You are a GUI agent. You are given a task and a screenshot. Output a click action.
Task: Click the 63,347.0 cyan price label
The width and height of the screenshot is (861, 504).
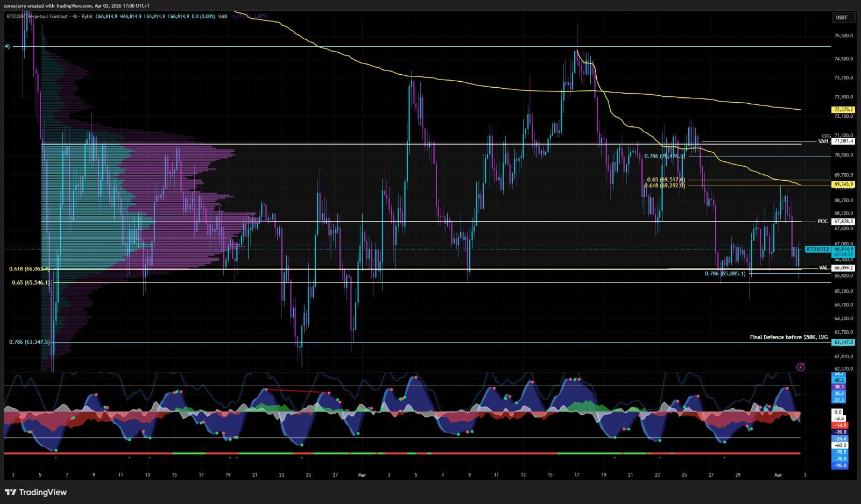pos(843,342)
